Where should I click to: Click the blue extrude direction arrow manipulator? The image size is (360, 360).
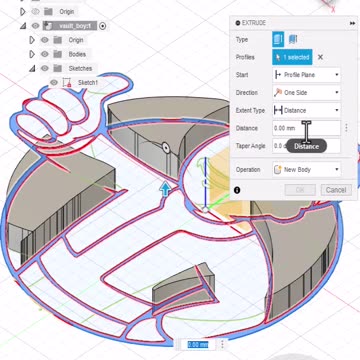point(165,189)
